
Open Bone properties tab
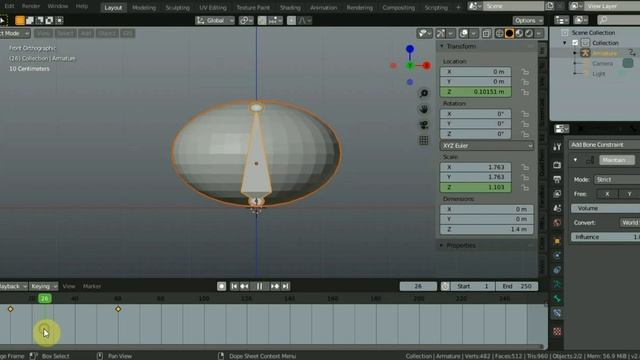tap(557, 299)
